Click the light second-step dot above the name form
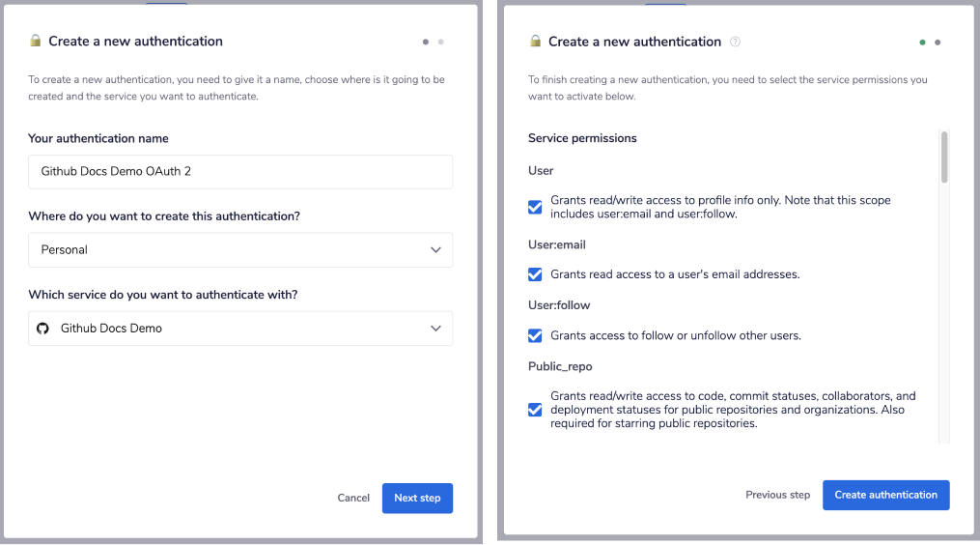The image size is (980, 545). tap(441, 42)
